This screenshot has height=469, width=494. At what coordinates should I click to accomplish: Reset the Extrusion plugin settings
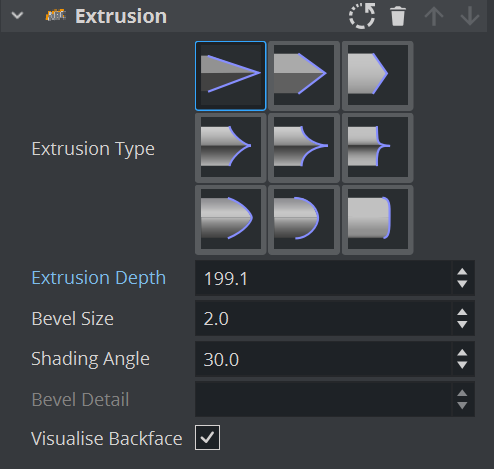point(362,16)
